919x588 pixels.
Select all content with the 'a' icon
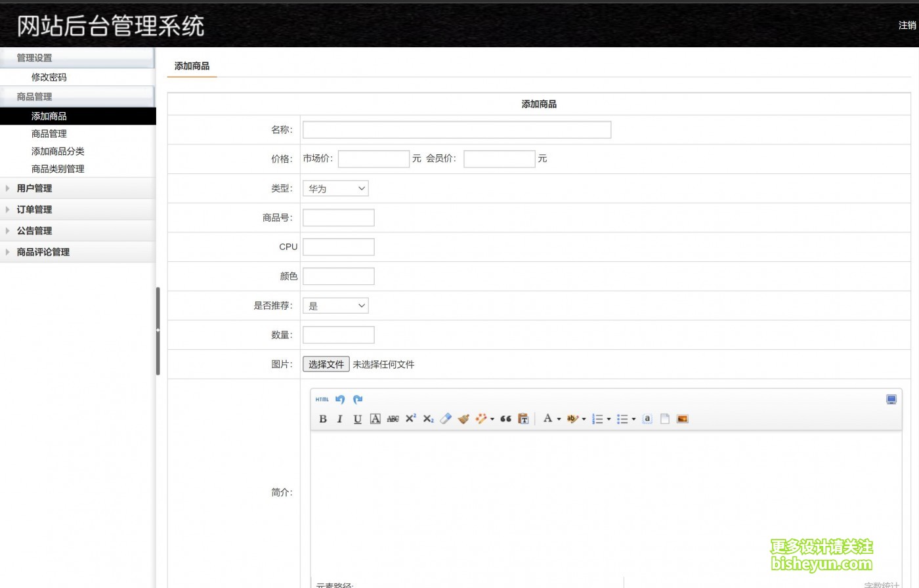647,419
